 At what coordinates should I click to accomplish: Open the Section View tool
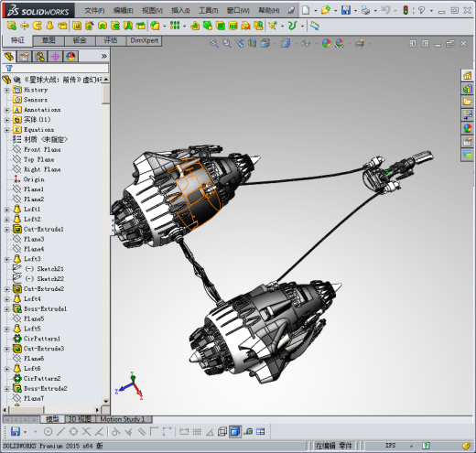(252, 44)
